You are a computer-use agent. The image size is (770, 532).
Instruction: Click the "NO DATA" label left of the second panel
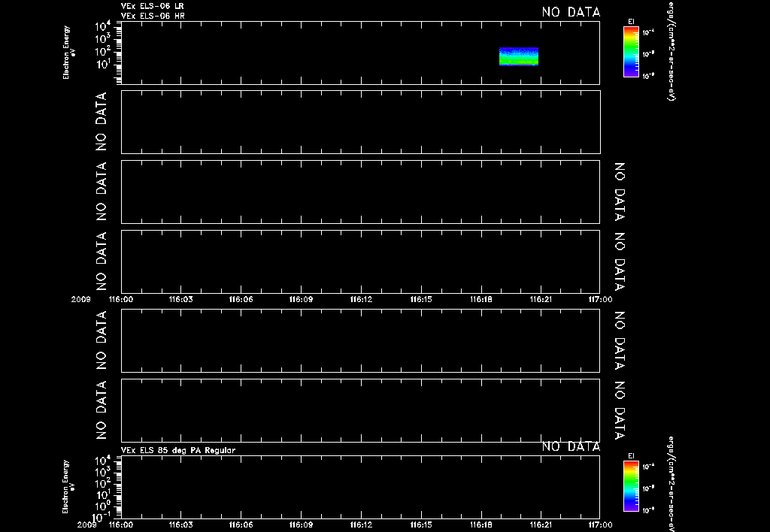[x=101, y=122]
